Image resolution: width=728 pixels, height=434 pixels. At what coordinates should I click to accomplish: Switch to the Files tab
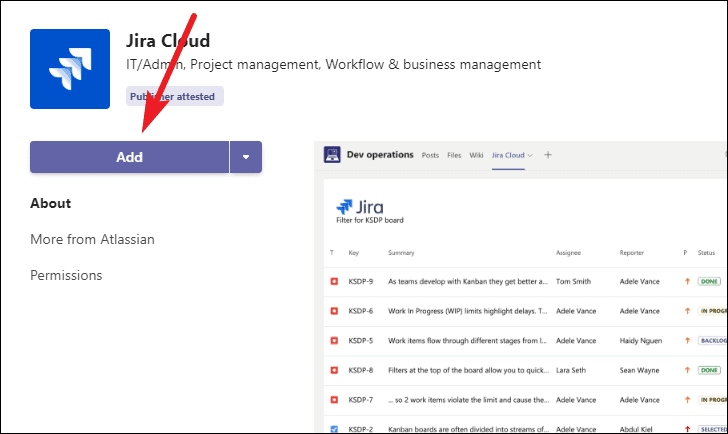454,155
